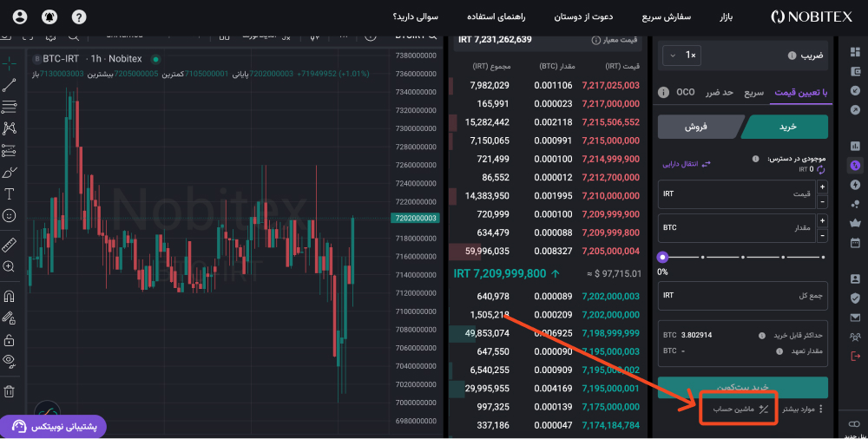The width and height of the screenshot is (868, 439).
Task: Open the crown icon in sidebar
Action: pos(855,223)
